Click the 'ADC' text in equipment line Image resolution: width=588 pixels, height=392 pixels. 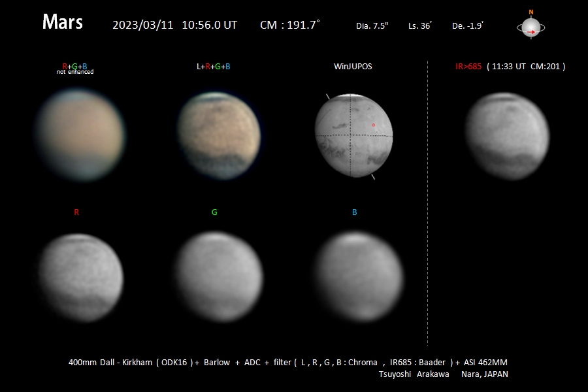click(x=252, y=363)
